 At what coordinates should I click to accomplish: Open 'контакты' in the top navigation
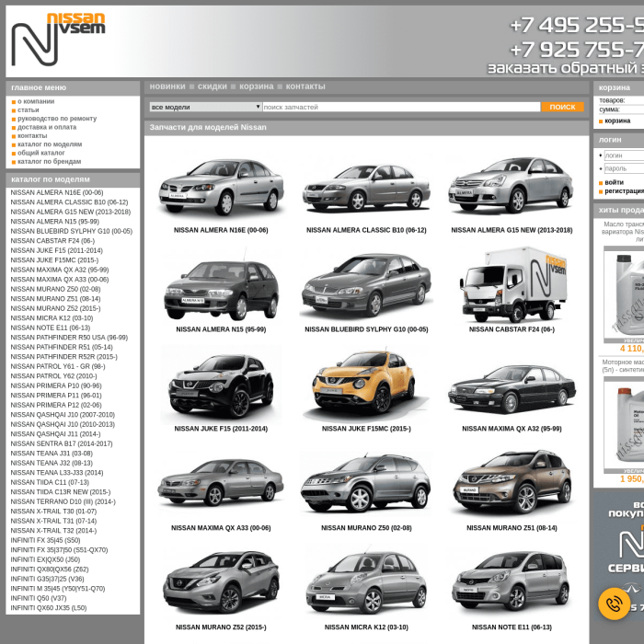pyautogui.click(x=305, y=86)
